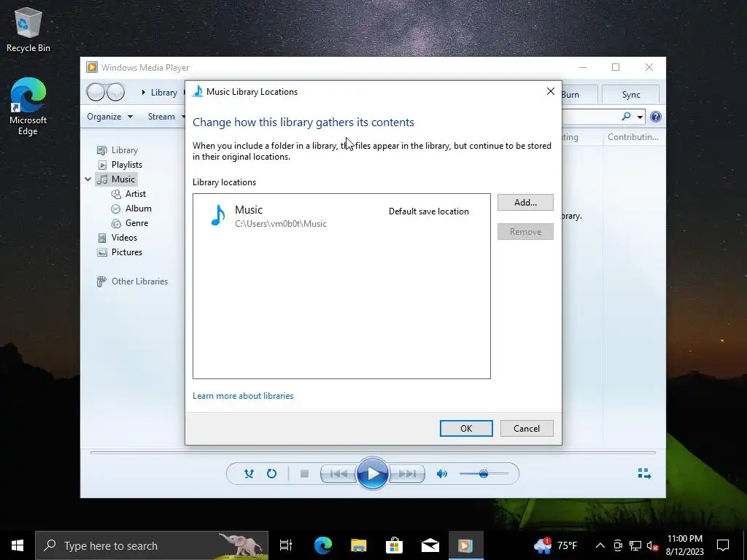Cancel the Music Library Locations dialog
The width and height of the screenshot is (747, 560).
tap(527, 428)
